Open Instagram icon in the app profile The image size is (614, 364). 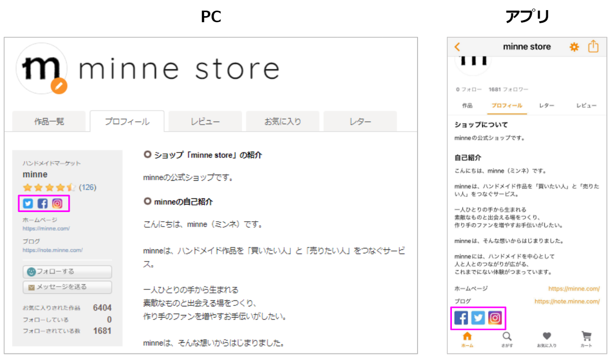click(x=495, y=318)
